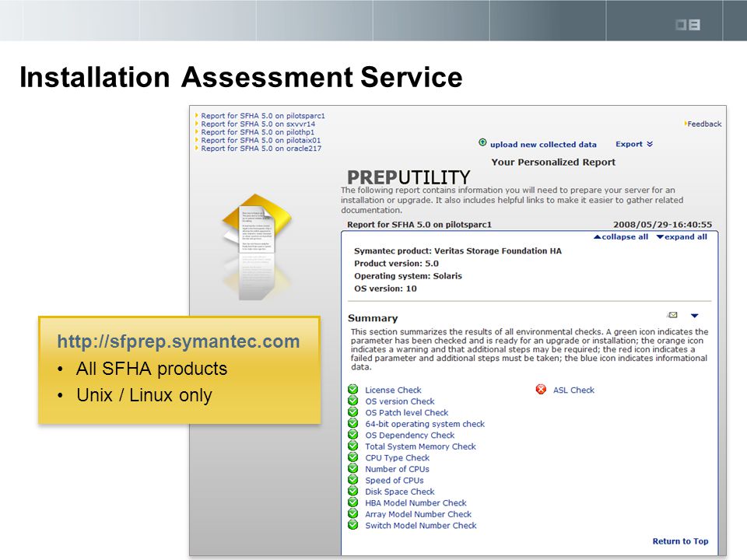This screenshot has height=560, width=747.
Task: Open the CPU Type Check link
Action: click(x=398, y=457)
